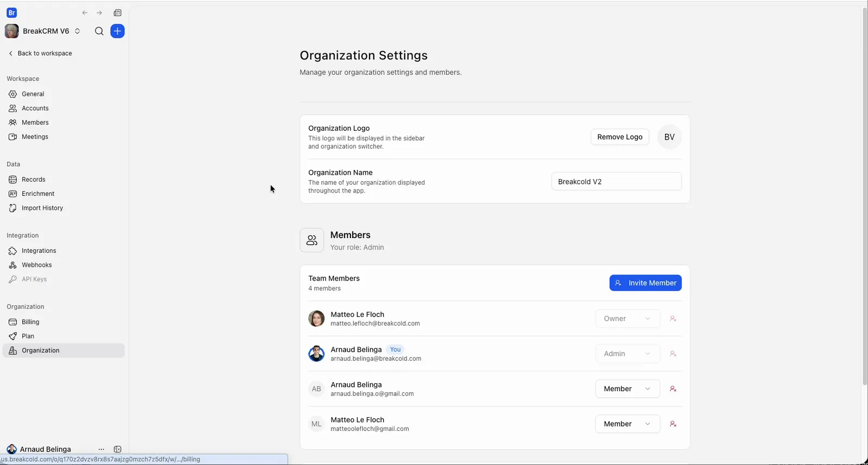The width and height of the screenshot is (868, 465).
Task: Open user options with three-dot icon
Action: tap(101, 449)
